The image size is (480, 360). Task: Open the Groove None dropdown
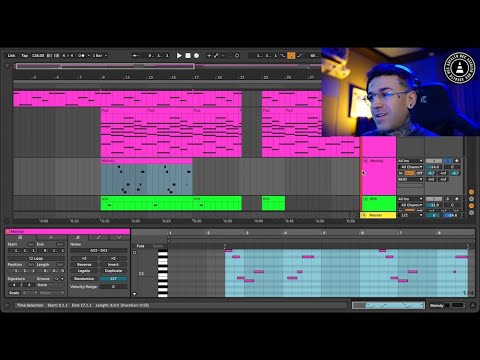50,285
